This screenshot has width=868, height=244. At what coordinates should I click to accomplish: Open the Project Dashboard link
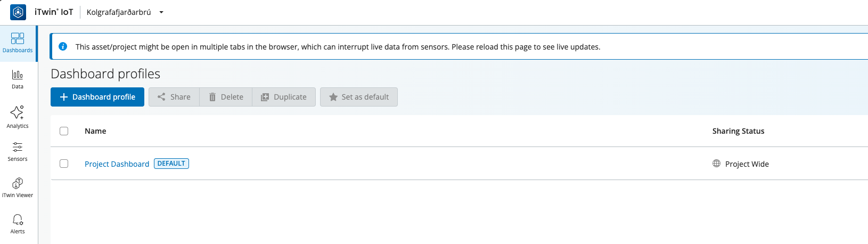(117, 164)
